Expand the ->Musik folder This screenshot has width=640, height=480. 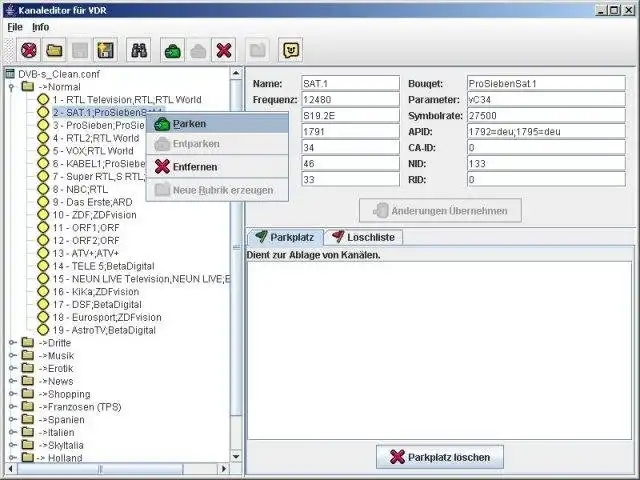point(13,356)
